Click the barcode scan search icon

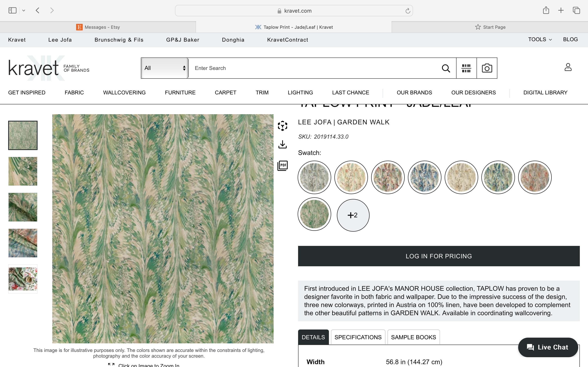[x=466, y=68]
